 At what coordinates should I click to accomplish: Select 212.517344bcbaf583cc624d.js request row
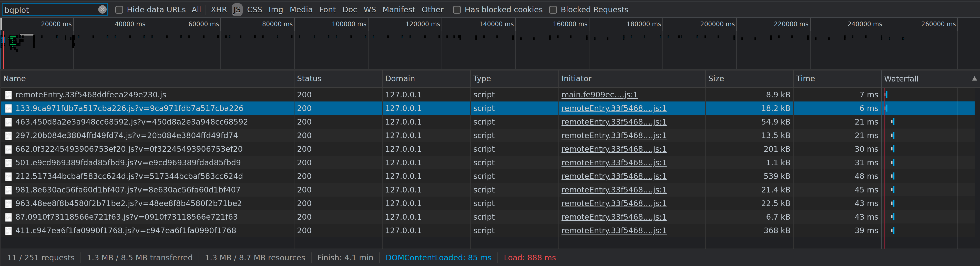tap(487, 176)
